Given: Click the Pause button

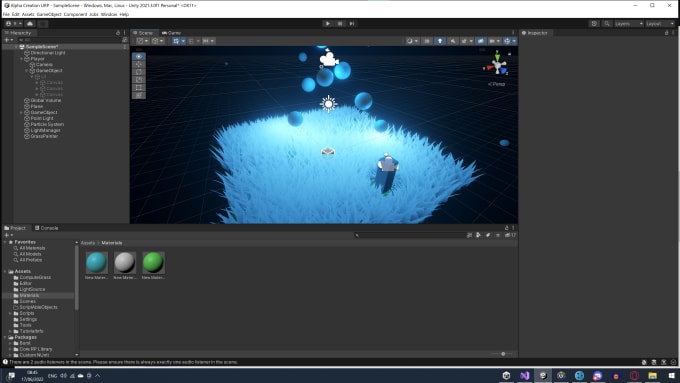Looking at the screenshot, I should 340,23.
